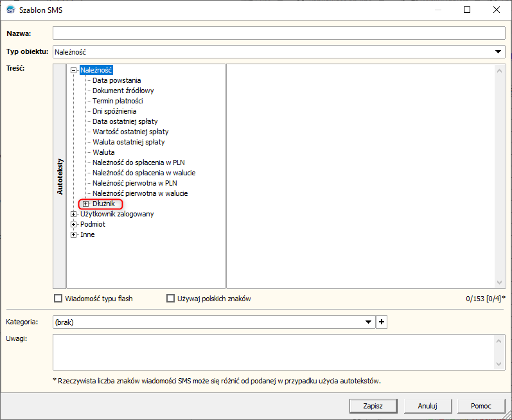Click the Treść scrollbar down arrow
This screenshot has height=420, width=512.
(499, 283)
